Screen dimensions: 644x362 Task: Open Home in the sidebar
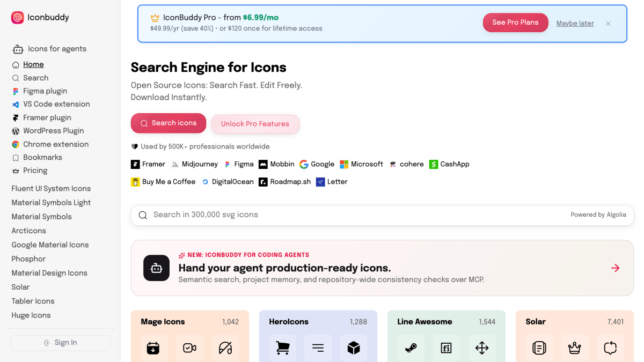pyautogui.click(x=33, y=64)
